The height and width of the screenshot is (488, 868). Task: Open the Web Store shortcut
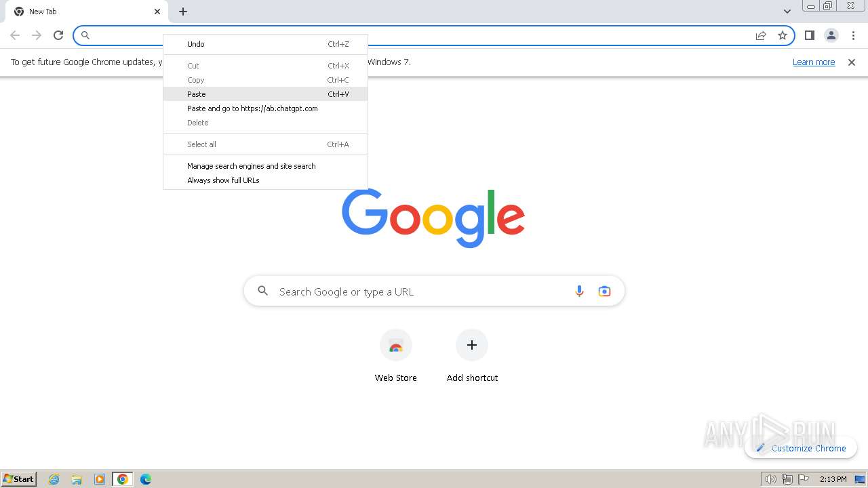click(x=396, y=357)
